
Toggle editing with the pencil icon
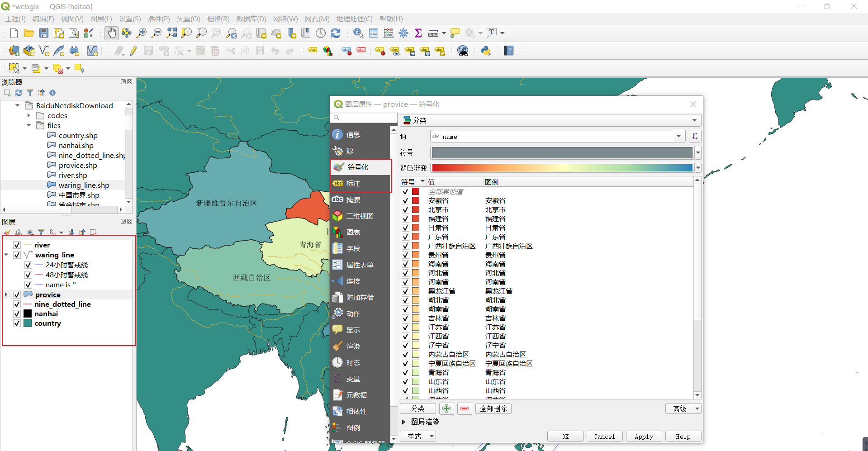[x=133, y=50]
